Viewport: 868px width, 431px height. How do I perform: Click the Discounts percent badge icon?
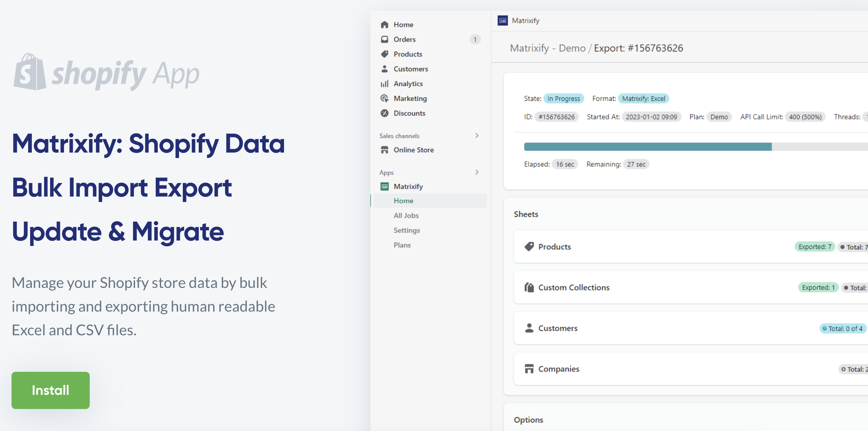point(384,113)
